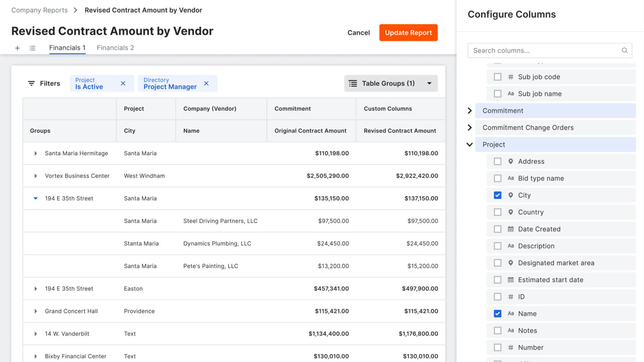Viewport: 644px width, 362px height.
Task: Uncheck the Name column checkbox
Action: 497,313
